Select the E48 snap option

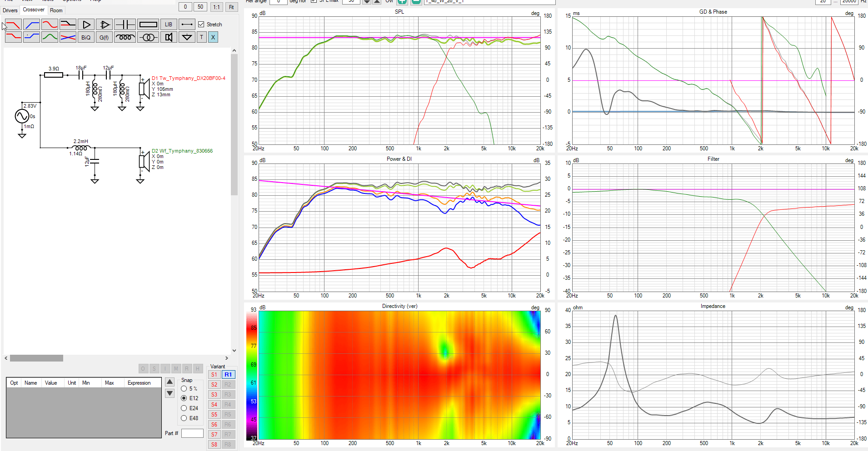184,418
